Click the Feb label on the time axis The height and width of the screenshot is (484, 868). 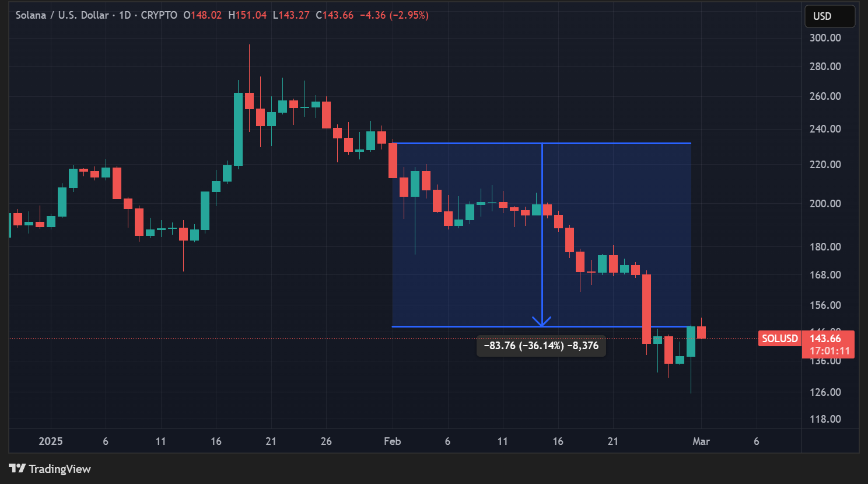[x=392, y=441]
